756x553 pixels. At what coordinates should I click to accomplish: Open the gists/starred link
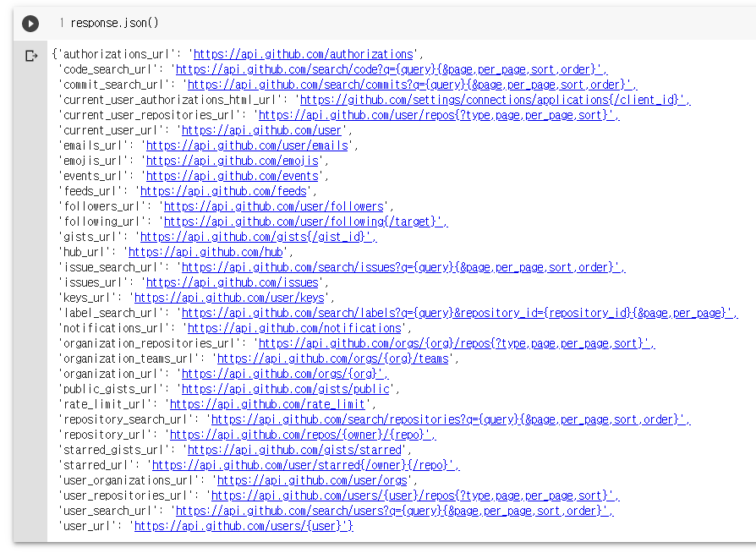tap(294, 450)
